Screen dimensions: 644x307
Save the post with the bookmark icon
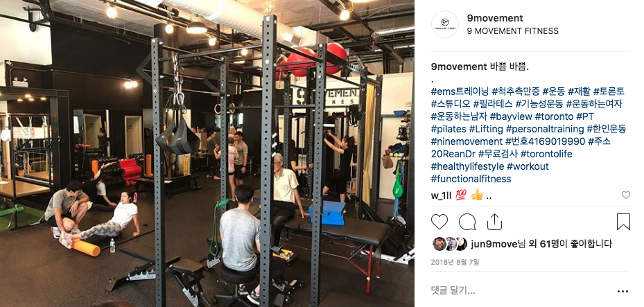point(623,222)
